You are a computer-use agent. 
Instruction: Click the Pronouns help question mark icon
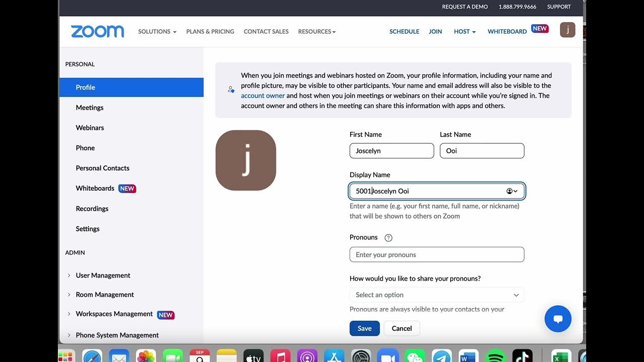388,238
